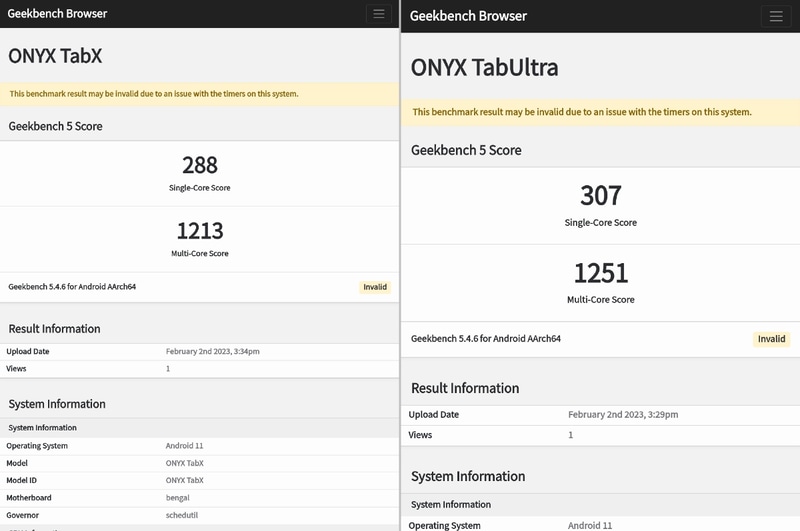The image size is (800, 531).
Task: Click the ONYX TabX heading
Action: tap(55, 56)
